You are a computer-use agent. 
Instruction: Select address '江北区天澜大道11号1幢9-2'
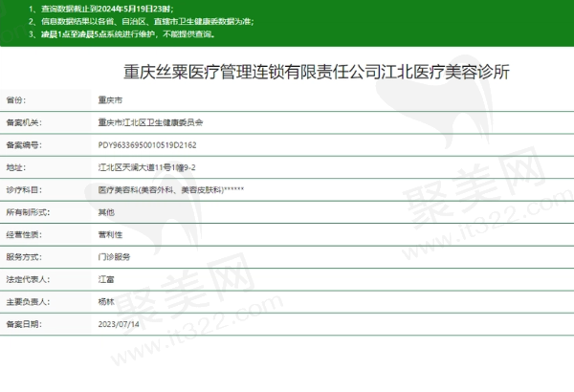point(146,167)
